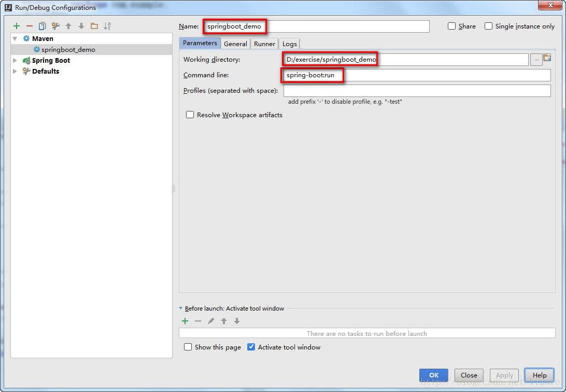Collapse the Before launch section
This screenshot has height=392, width=566.
click(x=181, y=308)
